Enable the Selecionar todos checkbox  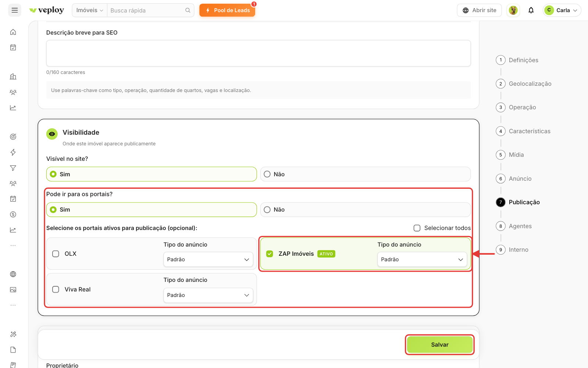click(417, 228)
